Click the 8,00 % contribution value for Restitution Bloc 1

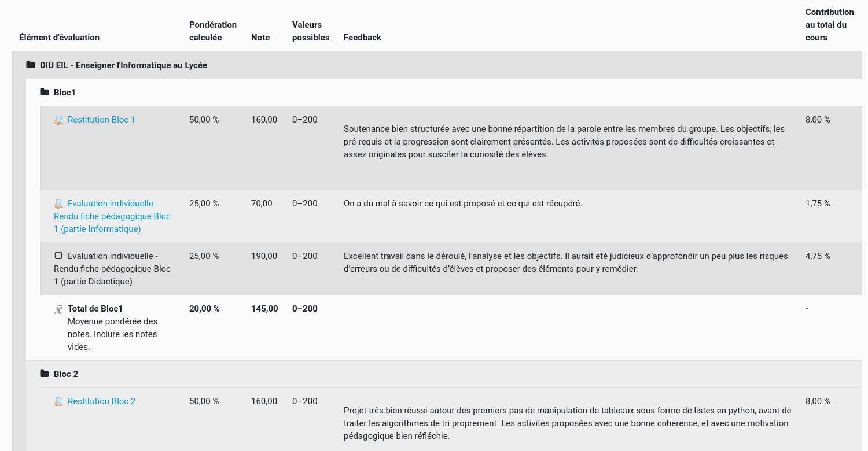[x=817, y=120]
